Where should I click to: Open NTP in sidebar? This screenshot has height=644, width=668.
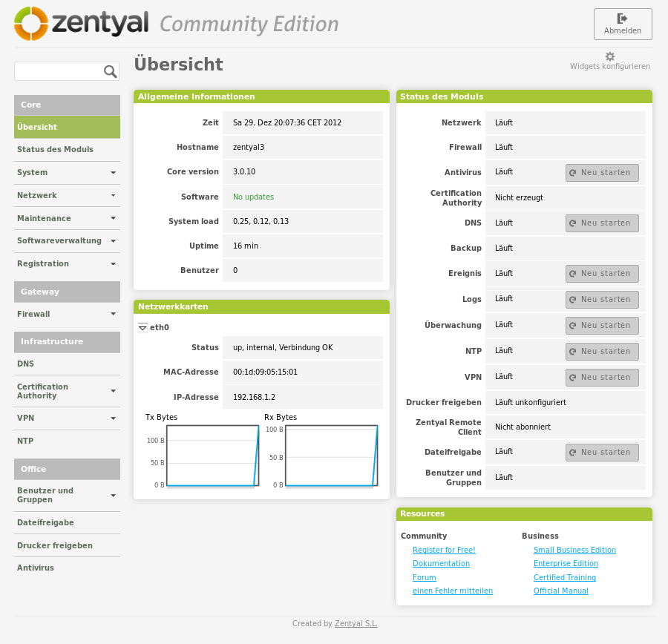click(67, 441)
